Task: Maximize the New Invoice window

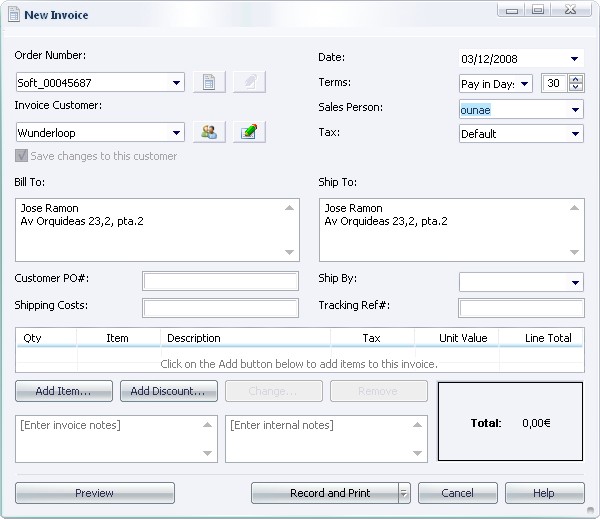Action: (x=538, y=10)
